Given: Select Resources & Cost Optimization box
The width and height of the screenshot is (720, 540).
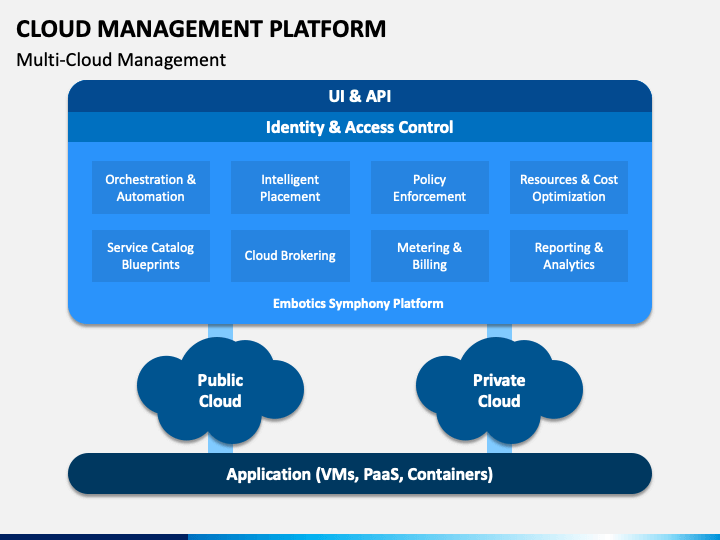Looking at the screenshot, I should tap(569, 187).
